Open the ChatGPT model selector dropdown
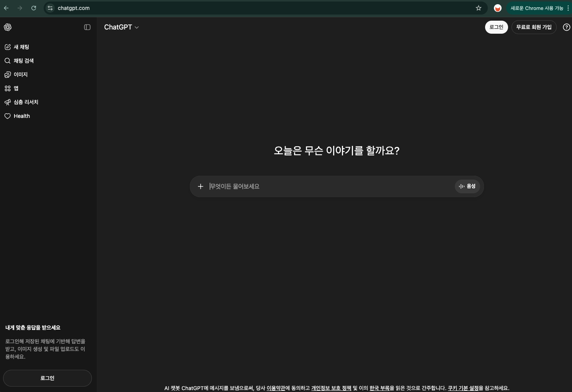Viewport: 572px width, 392px height. point(121,27)
